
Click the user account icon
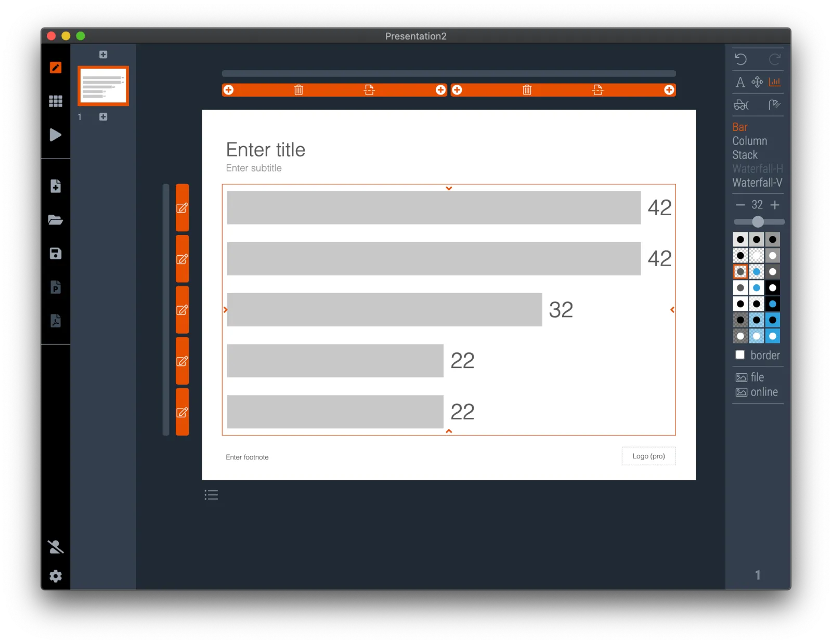click(56, 547)
